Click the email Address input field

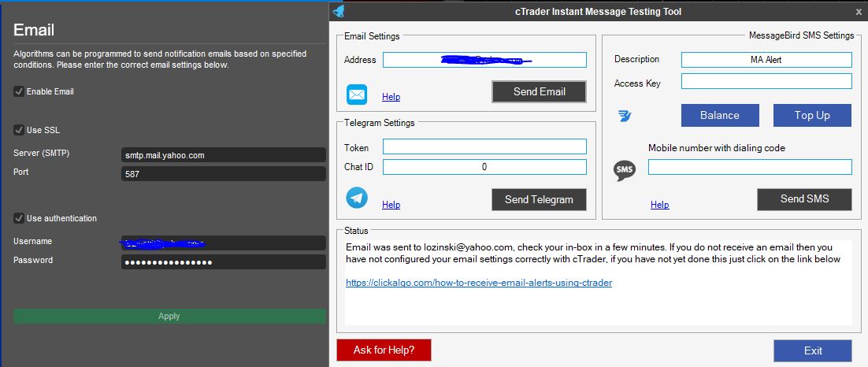484,60
